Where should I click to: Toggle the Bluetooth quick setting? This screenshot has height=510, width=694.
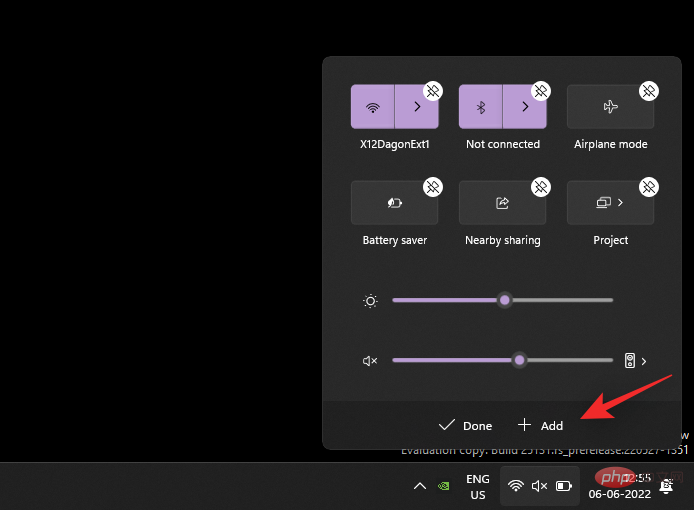(481, 107)
